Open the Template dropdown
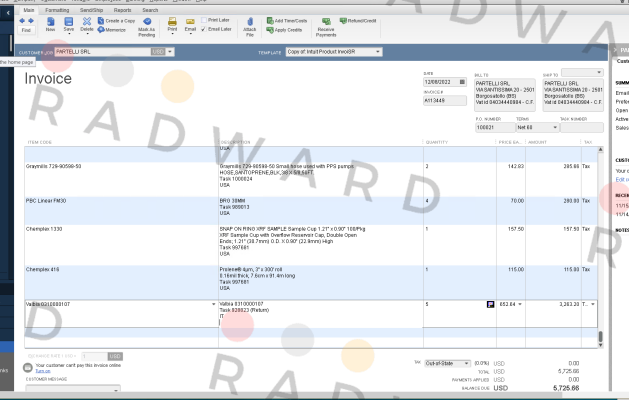Image resolution: width=629 pixels, height=400 pixels. (x=377, y=52)
